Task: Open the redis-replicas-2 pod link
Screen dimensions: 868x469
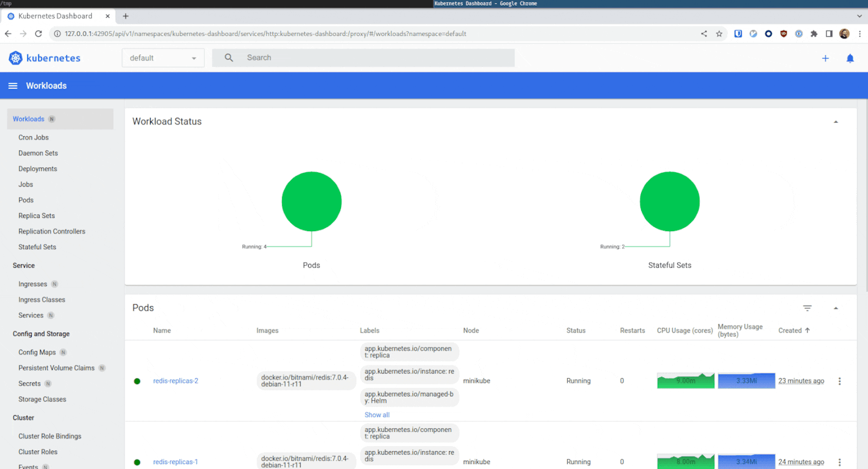Action: (x=175, y=381)
